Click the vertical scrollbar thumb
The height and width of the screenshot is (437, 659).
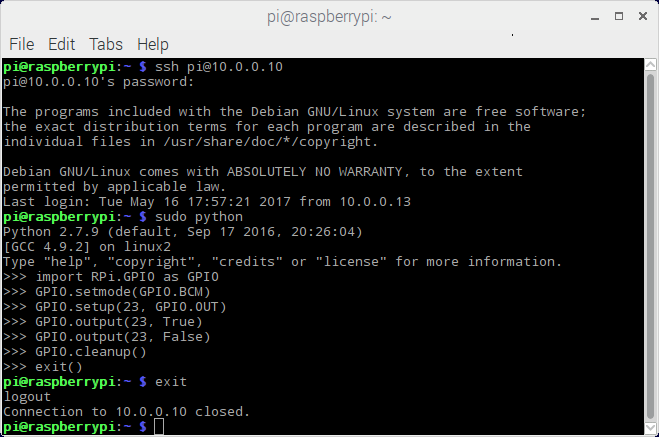point(650,246)
